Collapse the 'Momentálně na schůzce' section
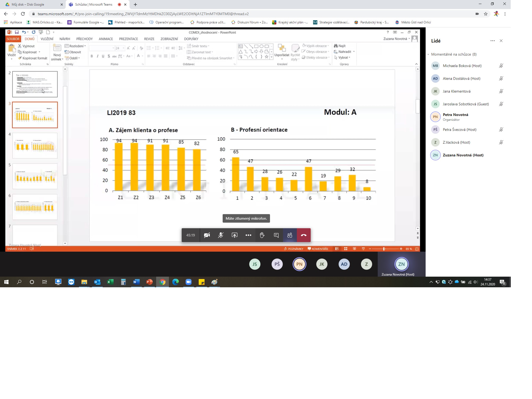Image resolution: width=532 pixels, height=399 pixels. [429, 54]
